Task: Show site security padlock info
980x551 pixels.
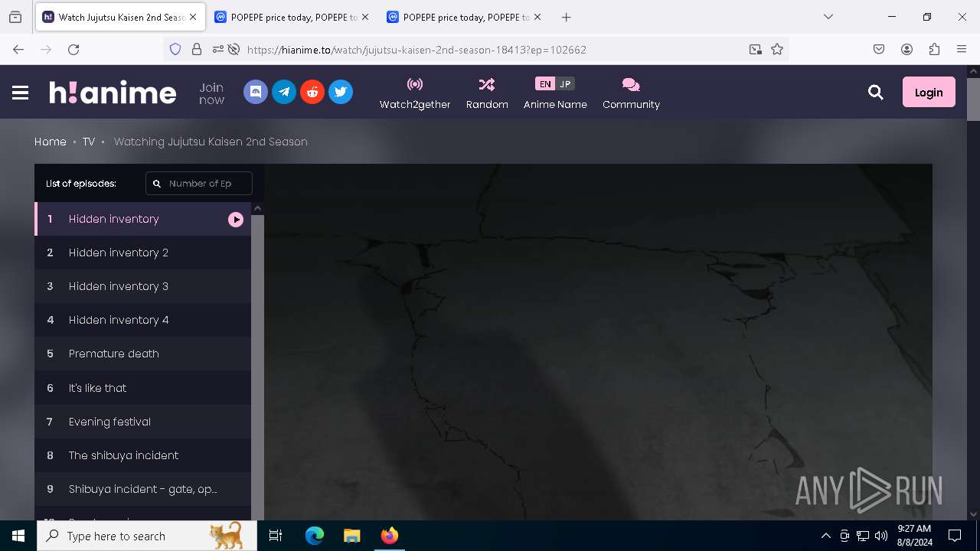Action: 197,49
